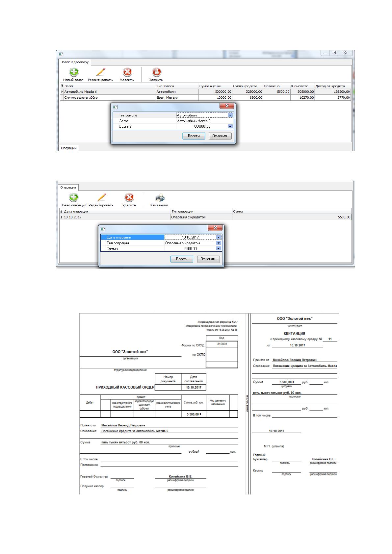Click the Операция с кредитом grid cell

pos(201,217)
